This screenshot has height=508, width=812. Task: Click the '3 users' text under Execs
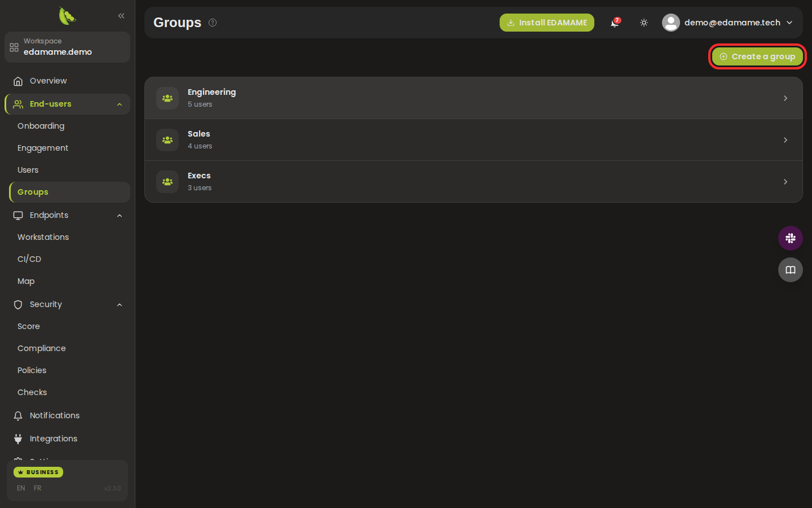(x=200, y=188)
